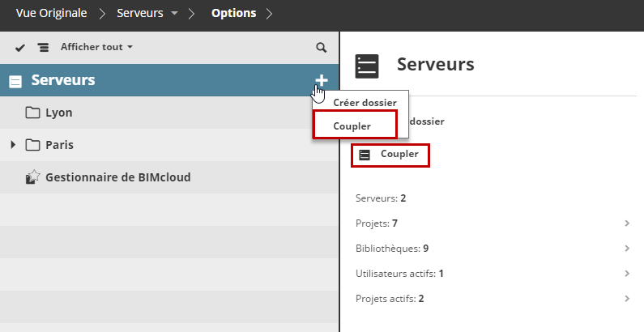The image size is (644, 332).
Task: Click the checkmark select icon in toolbar
Action: (20, 48)
